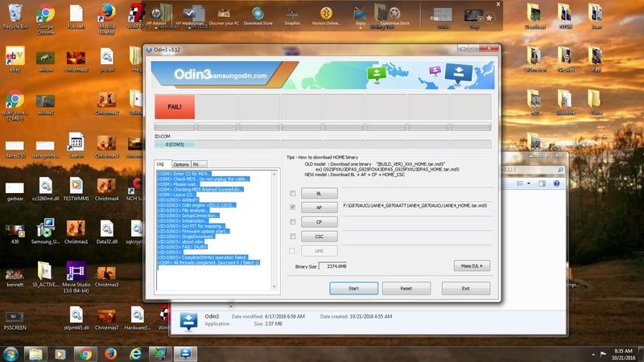Screen dimensions: 644x362
Task: Click the Action Center flag in the system tray
Action: 603,354
